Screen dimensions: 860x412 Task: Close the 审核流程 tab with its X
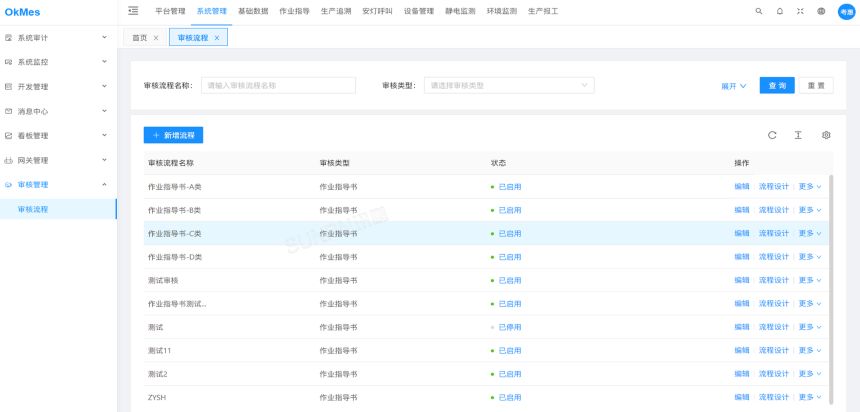pyautogui.click(x=217, y=38)
